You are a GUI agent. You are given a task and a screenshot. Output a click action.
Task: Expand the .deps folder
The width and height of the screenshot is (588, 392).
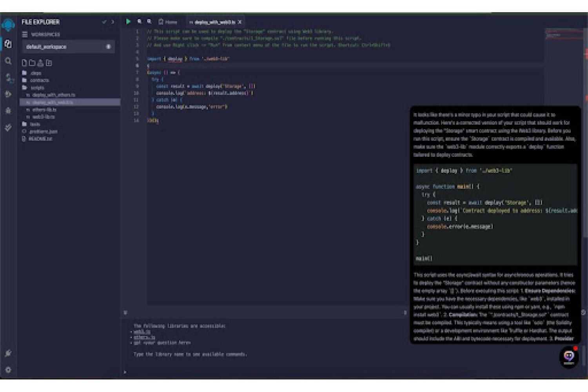pos(32,73)
